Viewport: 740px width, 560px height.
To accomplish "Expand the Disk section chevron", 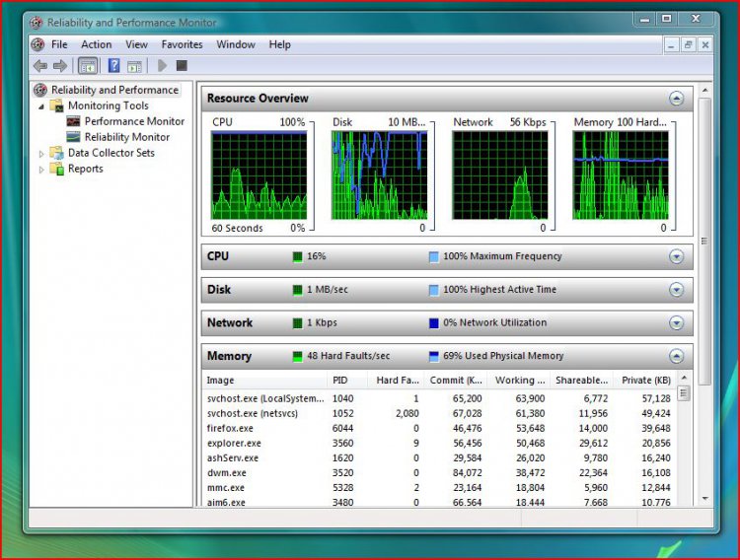I will (x=676, y=290).
